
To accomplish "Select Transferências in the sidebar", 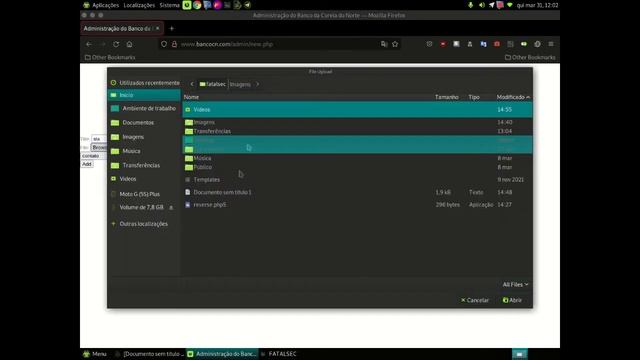I will 144,165.
